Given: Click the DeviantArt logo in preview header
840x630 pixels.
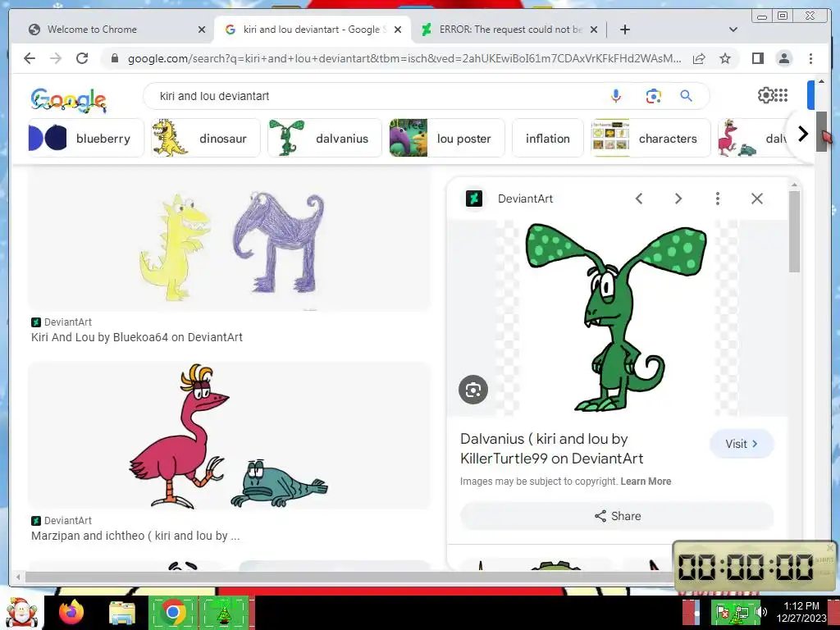Looking at the screenshot, I should 474,199.
